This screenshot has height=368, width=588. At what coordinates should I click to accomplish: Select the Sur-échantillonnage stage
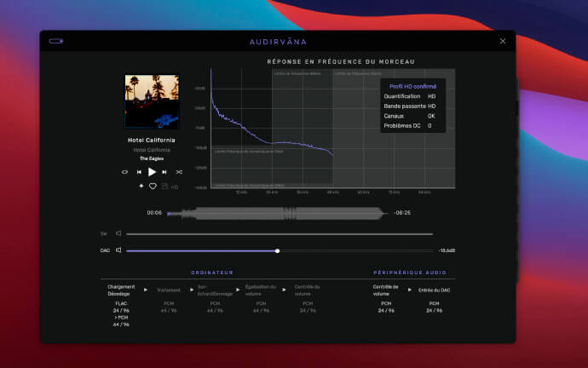tap(215, 290)
